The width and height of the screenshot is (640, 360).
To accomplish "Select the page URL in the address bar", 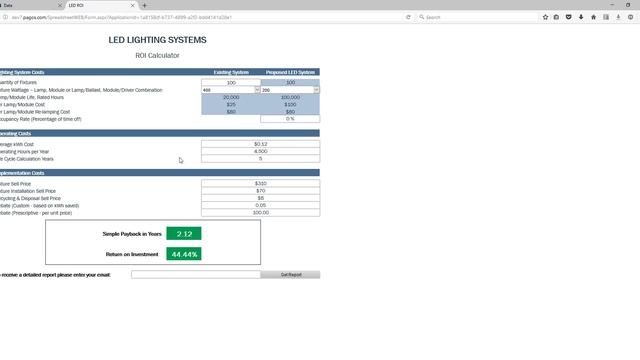I will pyautogui.click(x=122, y=17).
